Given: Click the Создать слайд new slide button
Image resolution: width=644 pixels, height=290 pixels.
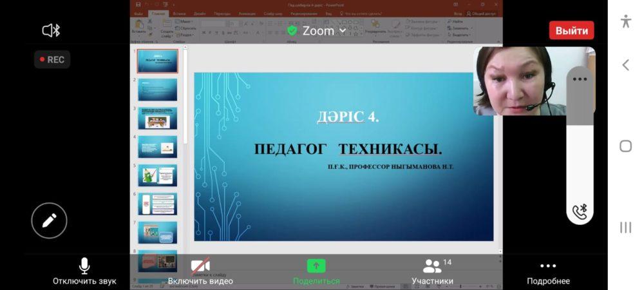Looking at the screenshot, I should 167,28.
